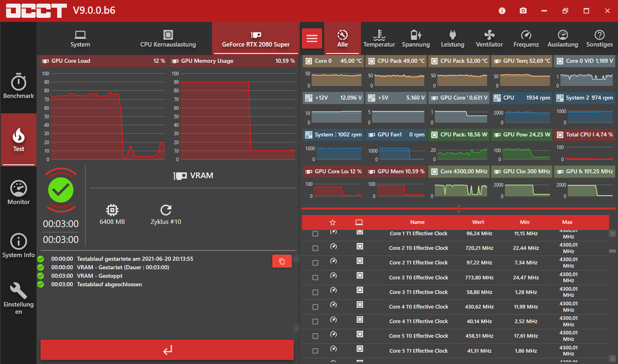Sort table by Name column
This screenshot has width=618, height=364.
tap(417, 222)
